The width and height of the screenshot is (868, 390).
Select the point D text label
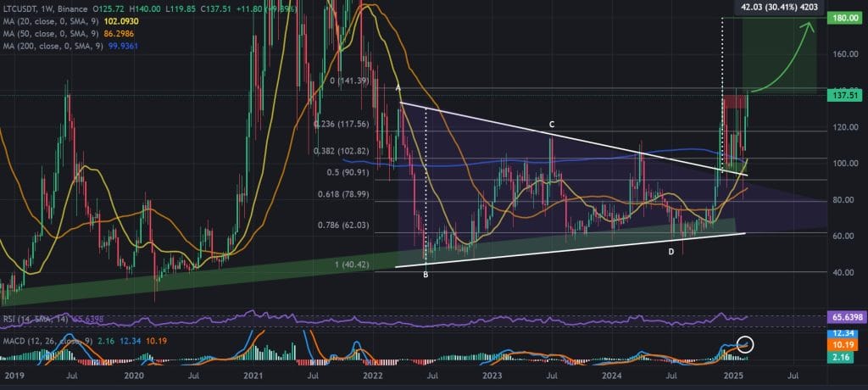pos(670,251)
